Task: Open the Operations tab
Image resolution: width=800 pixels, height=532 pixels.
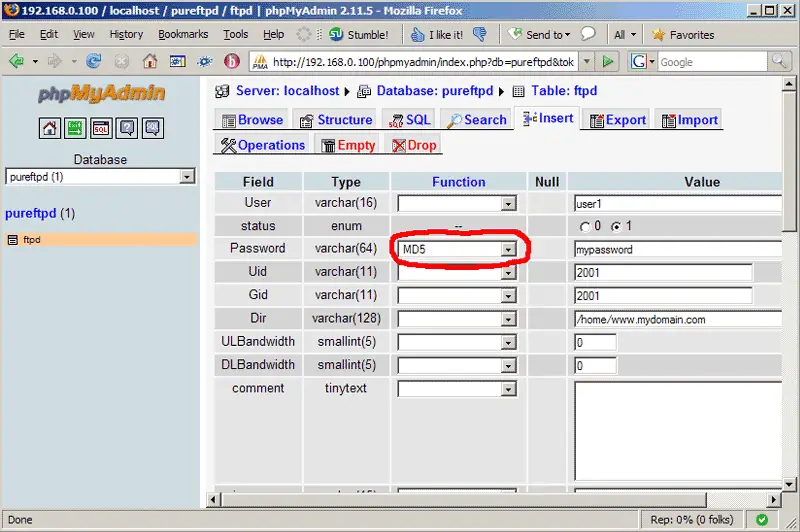Action: coord(262,145)
